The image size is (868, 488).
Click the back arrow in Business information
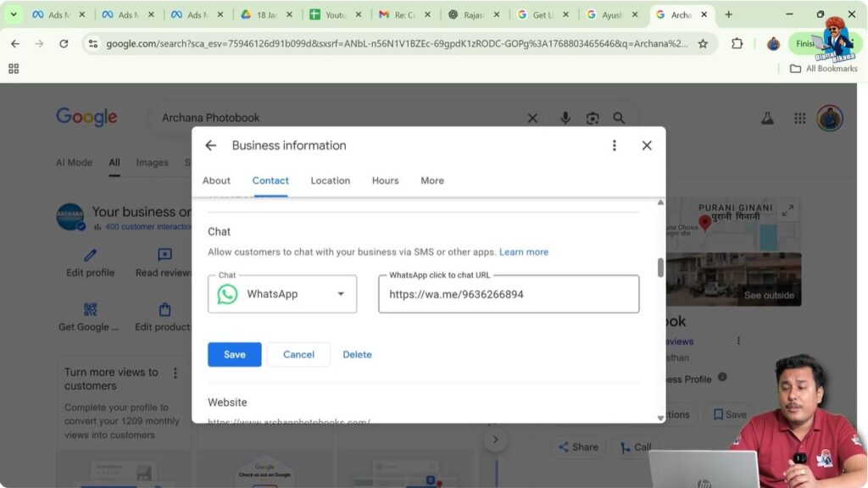pos(210,145)
